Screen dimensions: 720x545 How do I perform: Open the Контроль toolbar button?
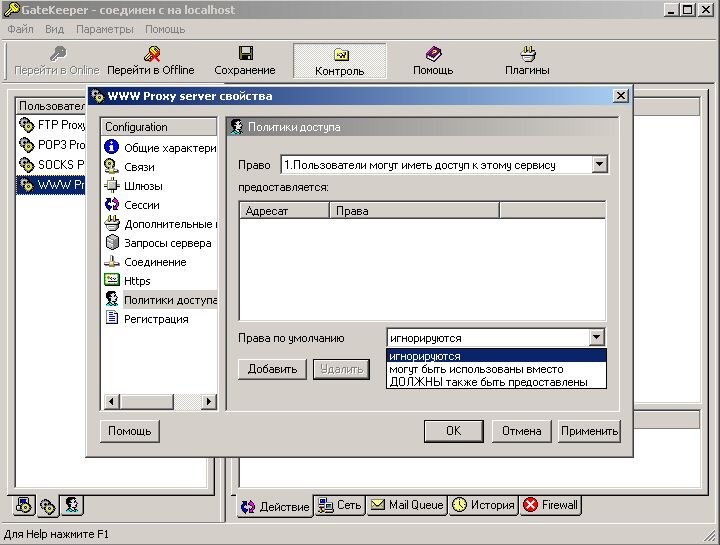pos(340,61)
